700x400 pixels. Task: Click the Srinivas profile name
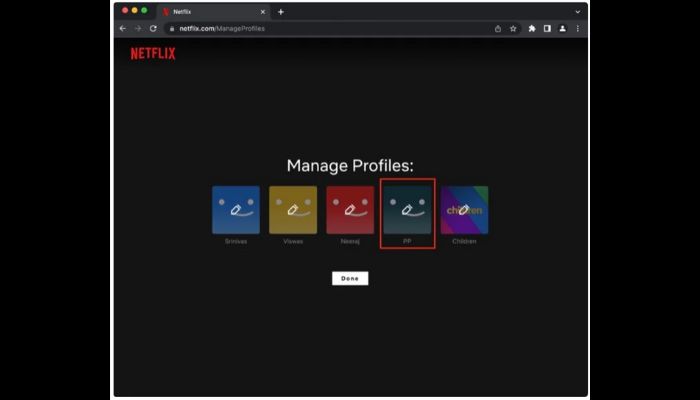(236, 241)
